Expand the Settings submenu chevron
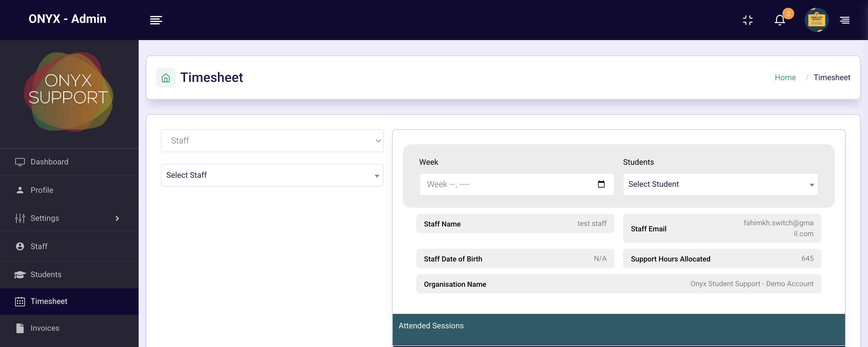The image size is (868, 347). coord(117,218)
